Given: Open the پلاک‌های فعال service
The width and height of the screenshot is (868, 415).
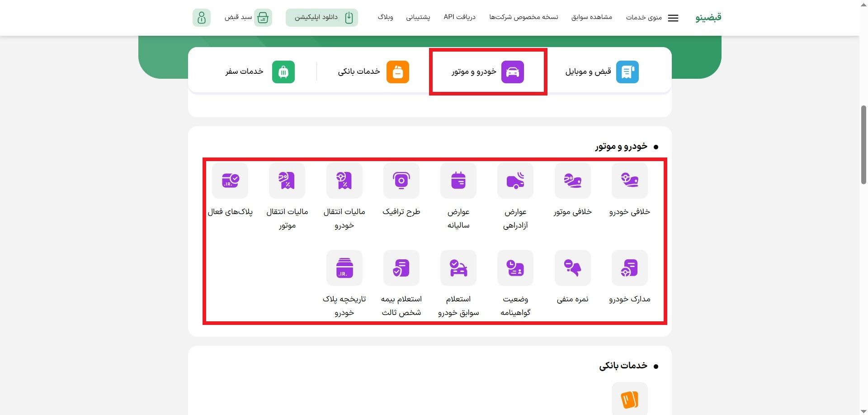Looking at the screenshot, I should click(x=230, y=180).
